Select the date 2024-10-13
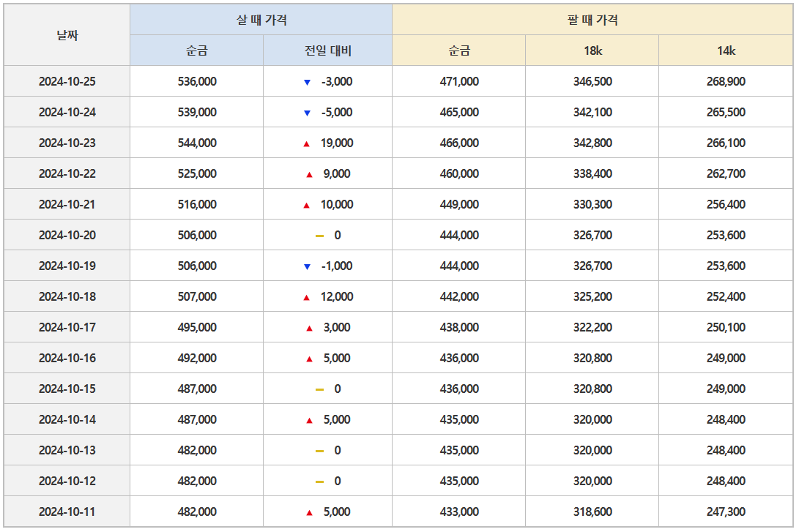This screenshot has height=532, width=799. click(x=67, y=450)
